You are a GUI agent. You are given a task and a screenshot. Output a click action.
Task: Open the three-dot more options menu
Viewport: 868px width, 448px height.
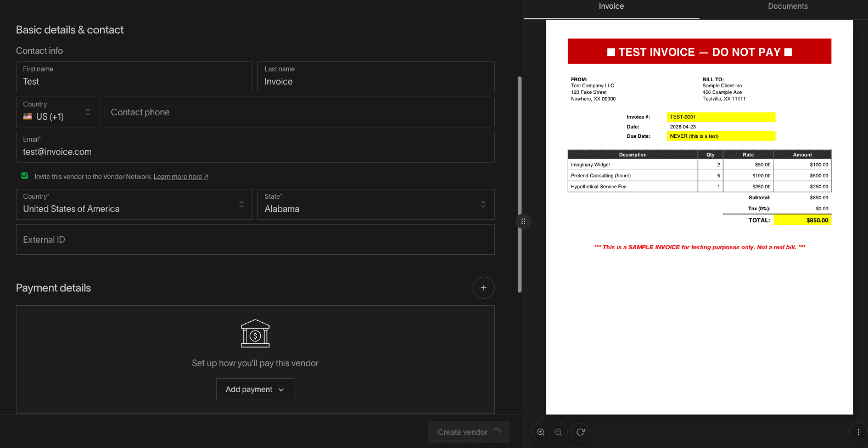click(x=859, y=432)
